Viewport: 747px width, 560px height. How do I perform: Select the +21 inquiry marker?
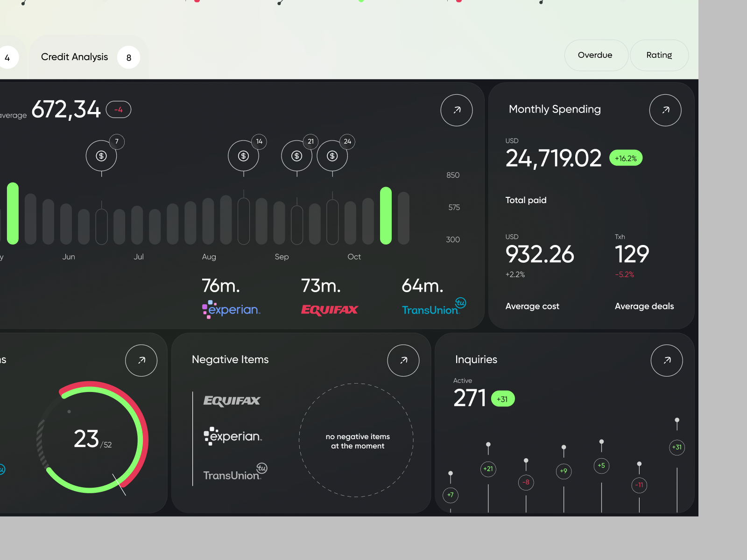pyautogui.click(x=488, y=470)
